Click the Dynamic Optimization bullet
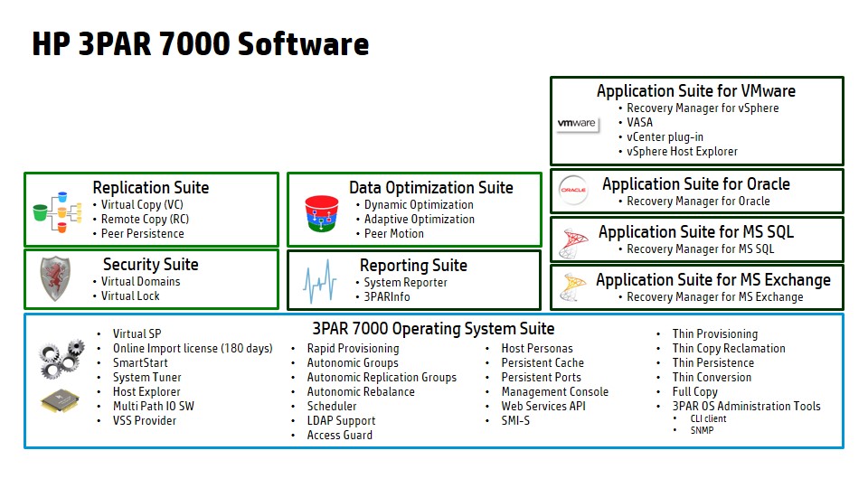 click(419, 205)
